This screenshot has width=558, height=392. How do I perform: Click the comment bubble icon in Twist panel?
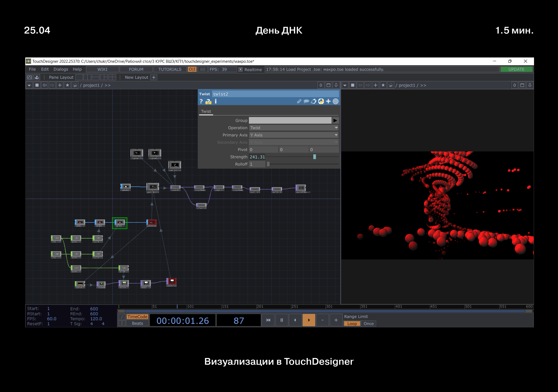click(x=306, y=101)
